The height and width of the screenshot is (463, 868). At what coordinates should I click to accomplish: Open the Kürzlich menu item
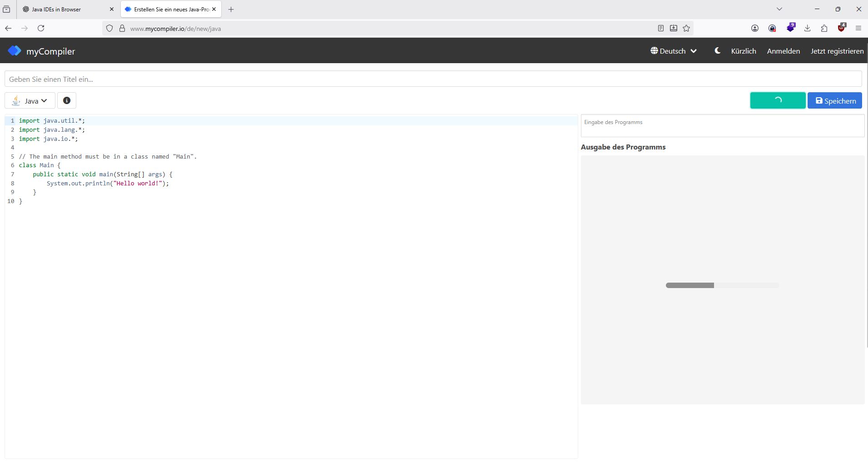pos(743,51)
